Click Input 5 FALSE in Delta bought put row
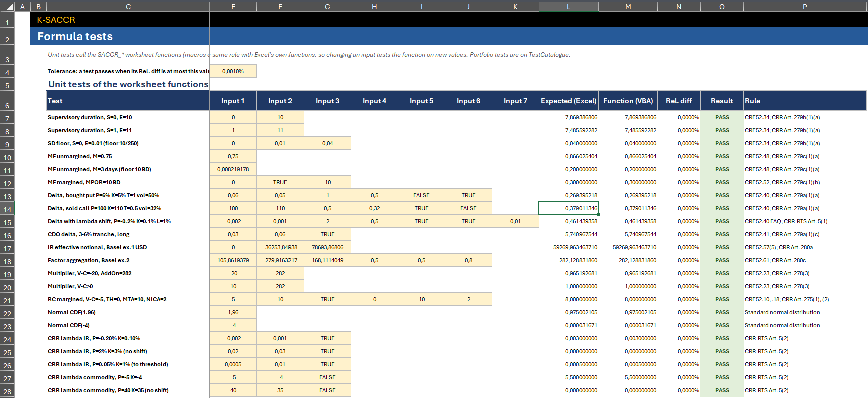The height and width of the screenshot is (398, 868). 421,195
